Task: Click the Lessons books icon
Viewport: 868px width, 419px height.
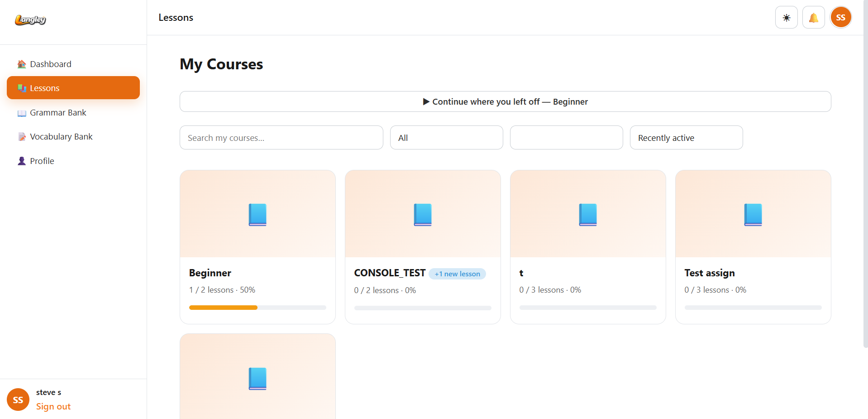Action: [x=22, y=88]
